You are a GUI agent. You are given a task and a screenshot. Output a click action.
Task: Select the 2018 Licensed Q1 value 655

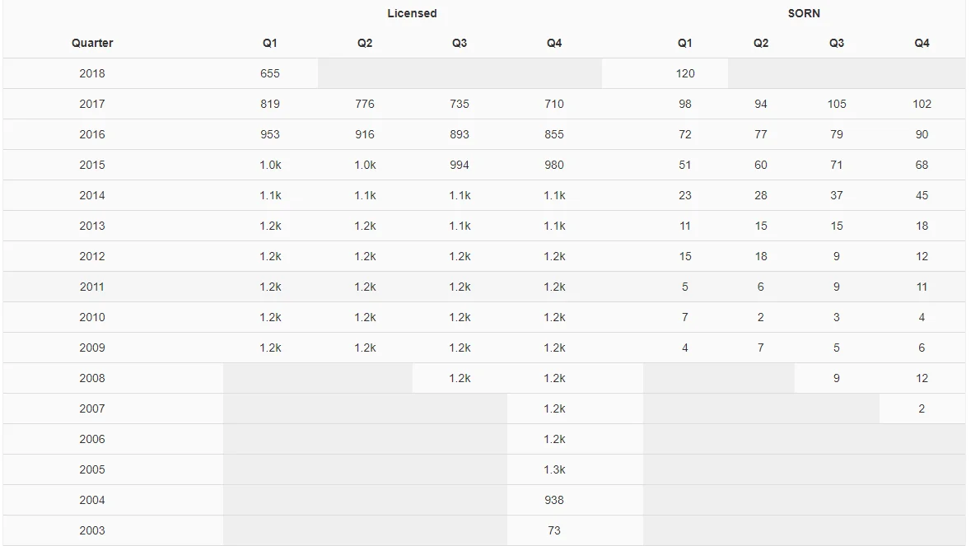point(270,74)
